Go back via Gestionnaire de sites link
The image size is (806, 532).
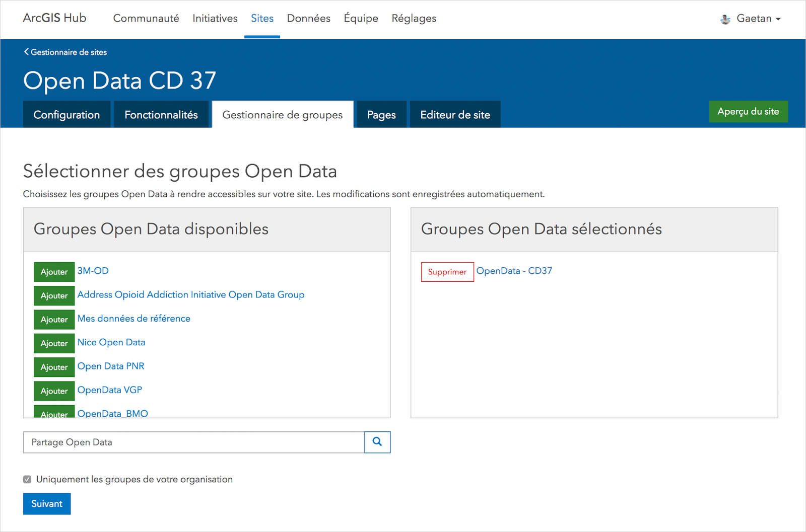[x=69, y=52]
